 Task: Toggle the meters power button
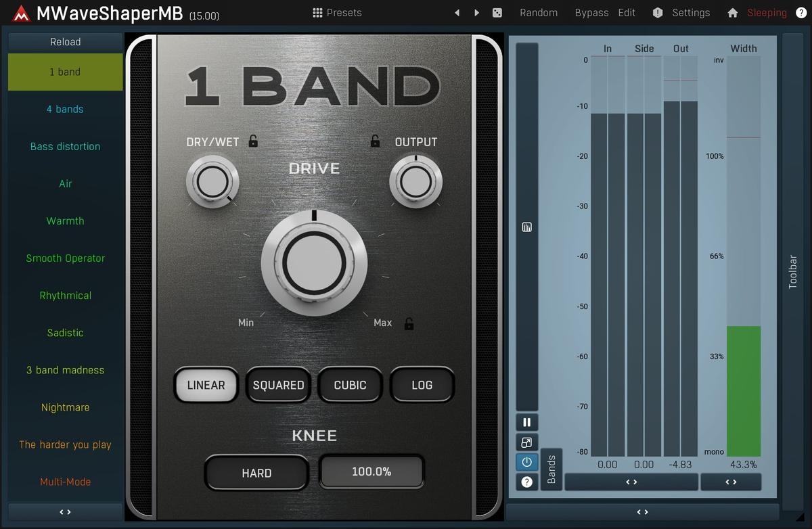coord(526,463)
